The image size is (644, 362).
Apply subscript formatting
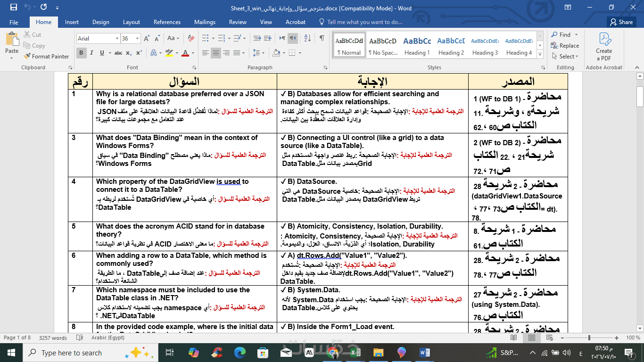[130, 53]
